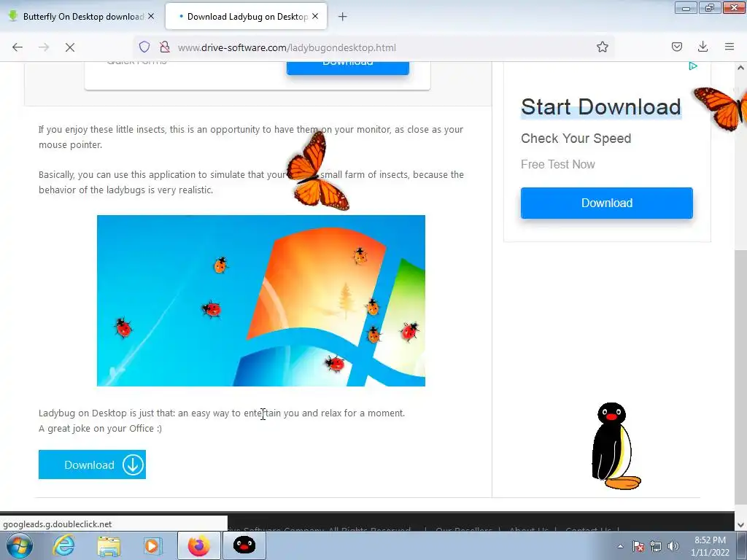
Task: Click the network icon in the system tray
Action: pos(656,546)
